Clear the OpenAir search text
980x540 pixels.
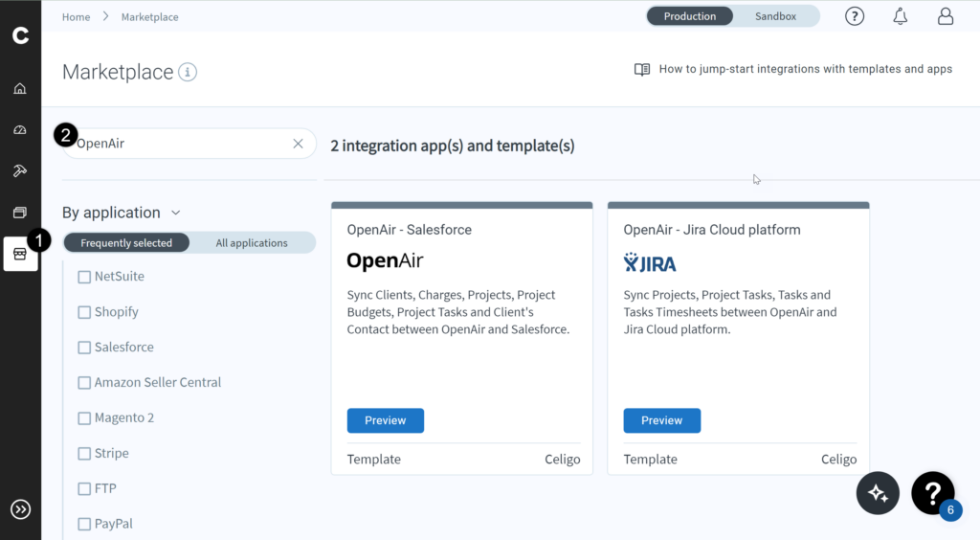[x=298, y=144]
